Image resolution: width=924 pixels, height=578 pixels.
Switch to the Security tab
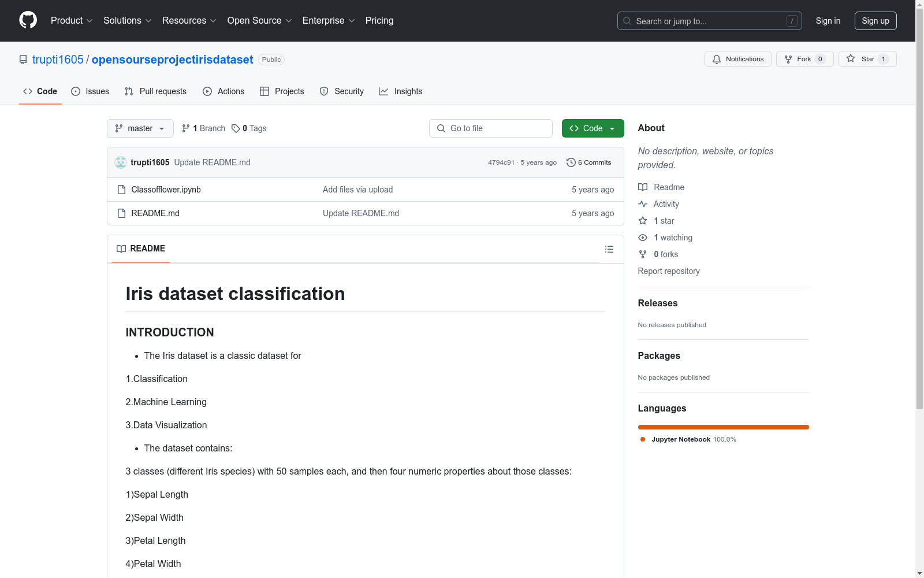(x=342, y=91)
